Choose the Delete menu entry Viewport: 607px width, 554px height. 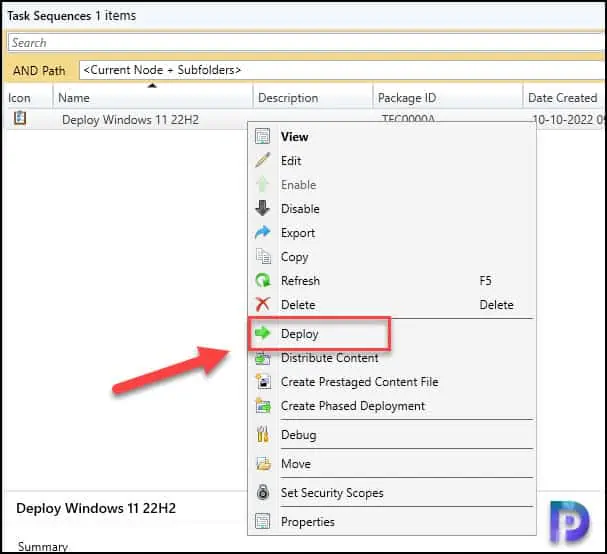tap(392, 304)
